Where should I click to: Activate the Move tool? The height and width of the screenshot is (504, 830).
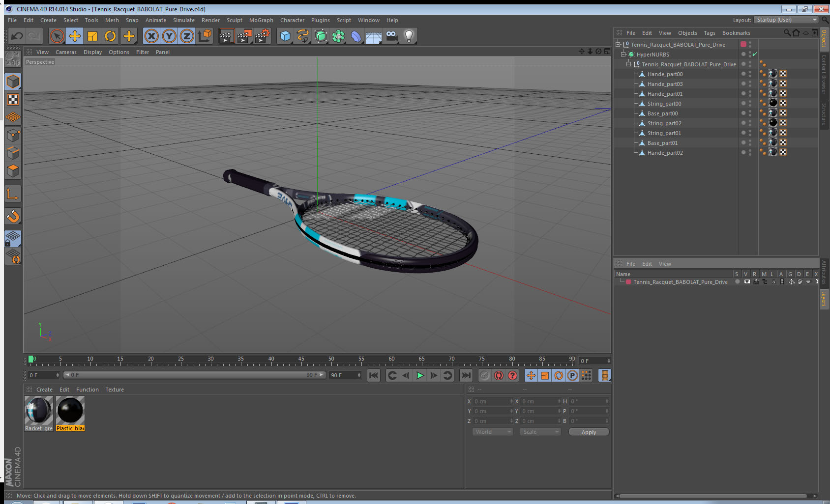75,36
